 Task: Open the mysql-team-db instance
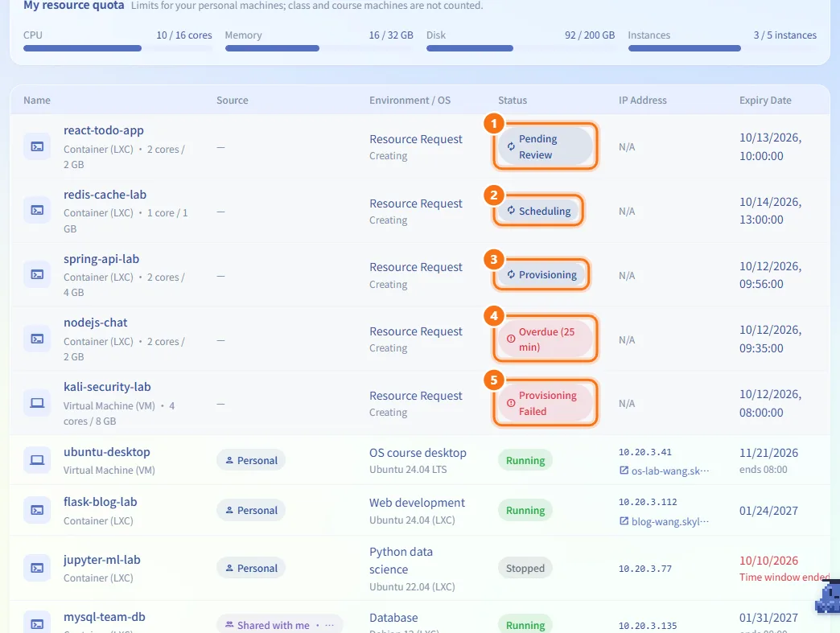pyautogui.click(x=105, y=616)
